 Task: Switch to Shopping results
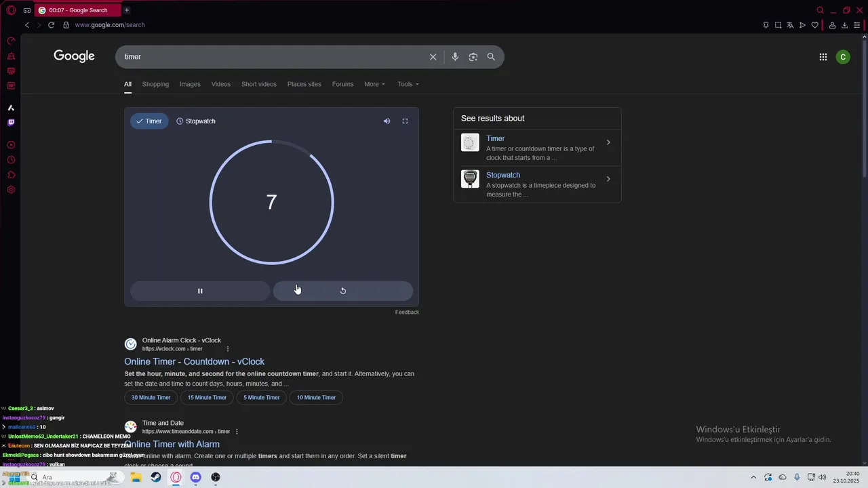click(155, 84)
